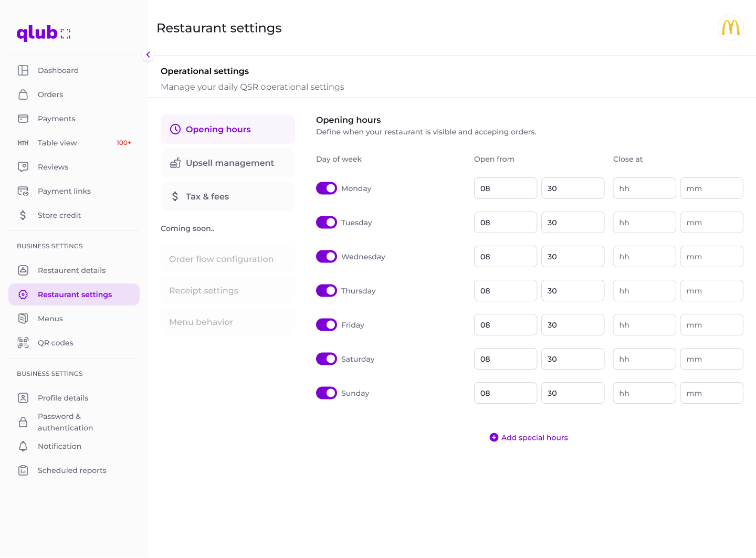The width and height of the screenshot is (756, 558).
Task: Click the 100+ badge on Table view
Action: coord(124,143)
